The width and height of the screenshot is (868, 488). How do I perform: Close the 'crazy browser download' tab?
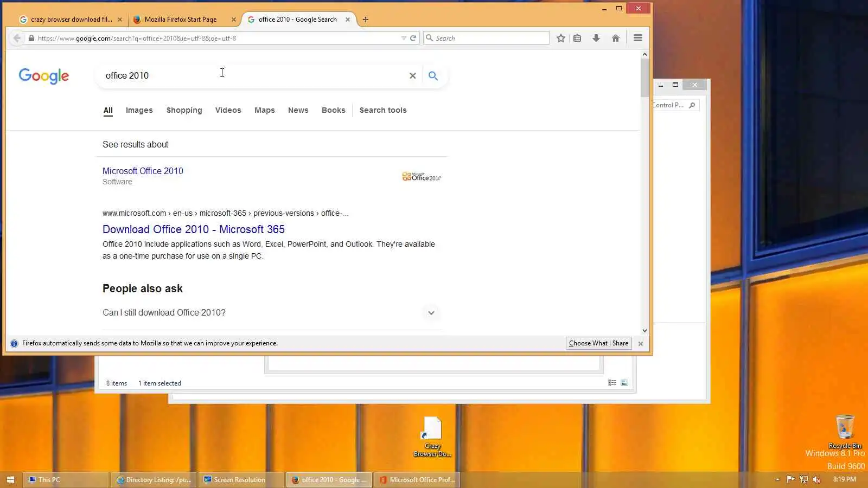[120, 20]
